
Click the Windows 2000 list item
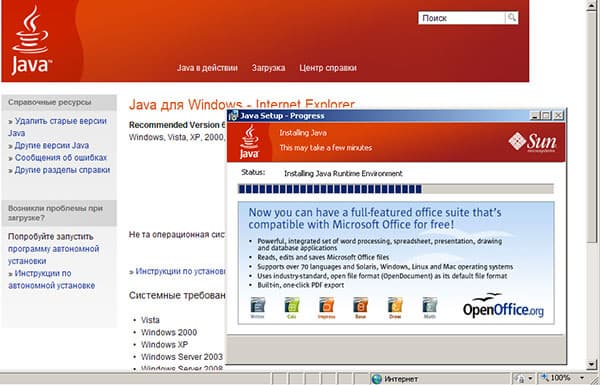tap(169, 332)
